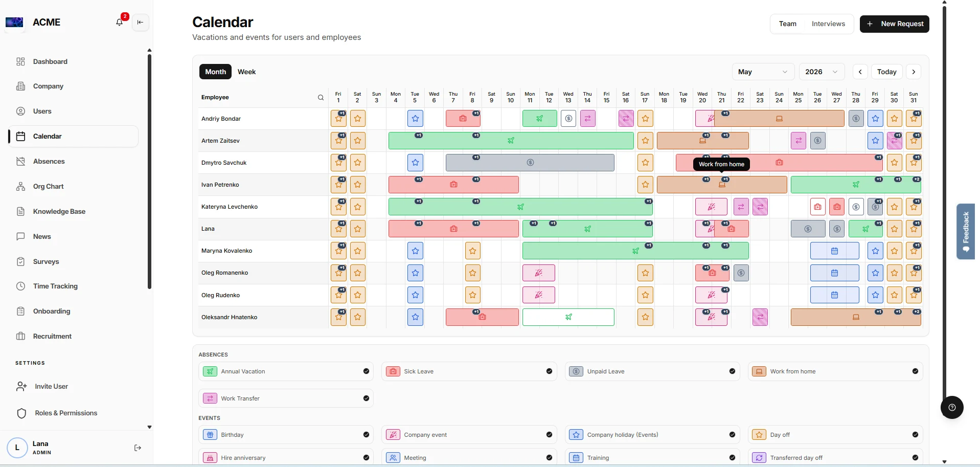The height and width of the screenshot is (467, 980).
Task: Click the Org Chart sidebar icon
Action: pos(20,186)
